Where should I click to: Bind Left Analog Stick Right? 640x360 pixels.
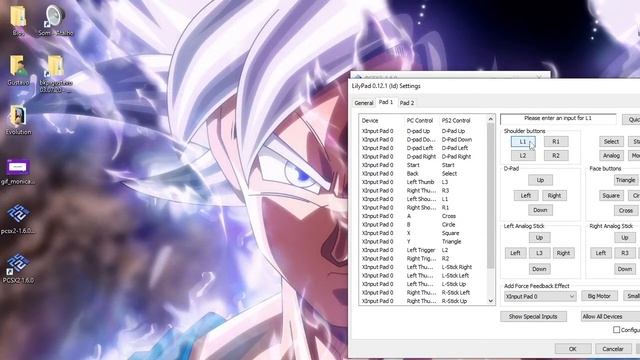(563, 253)
